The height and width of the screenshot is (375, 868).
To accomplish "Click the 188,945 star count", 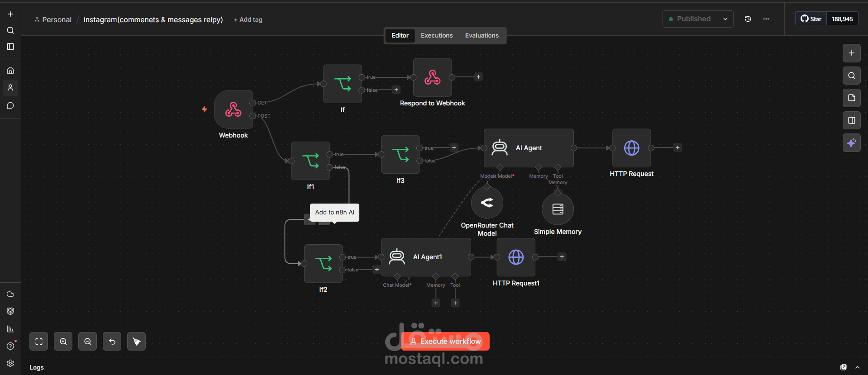I will pyautogui.click(x=842, y=19).
